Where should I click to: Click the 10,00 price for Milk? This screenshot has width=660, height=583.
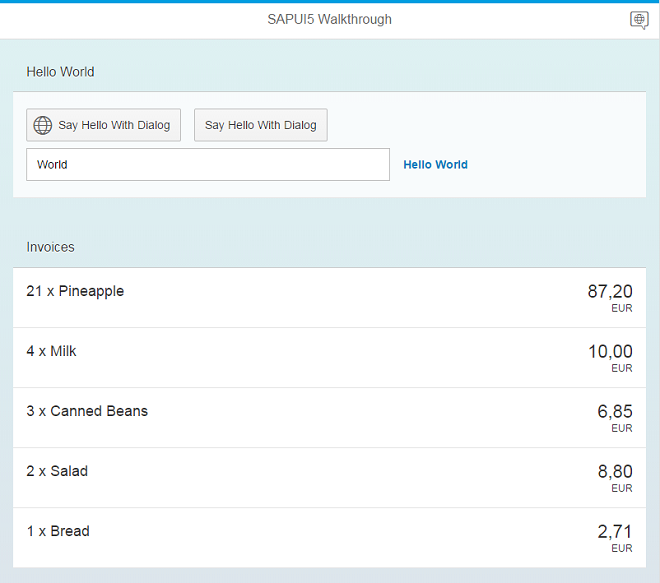tap(609, 351)
